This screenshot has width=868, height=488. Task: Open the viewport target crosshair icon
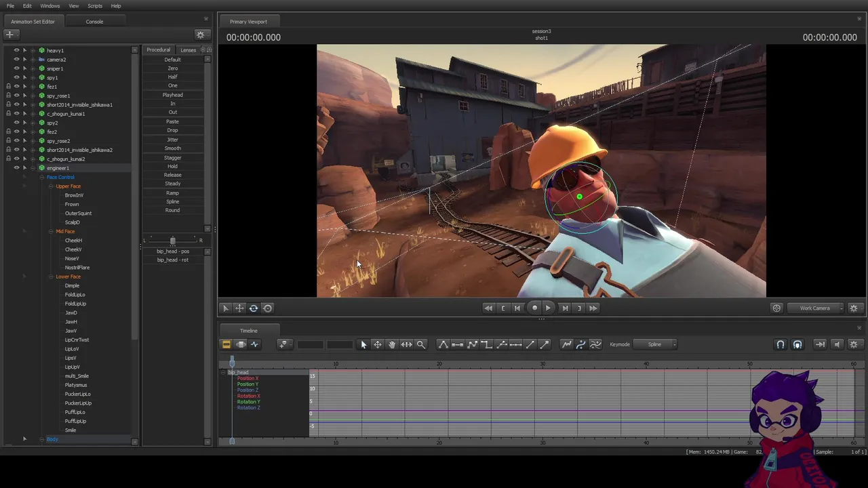pyautogui.click(x=776, y=308)
